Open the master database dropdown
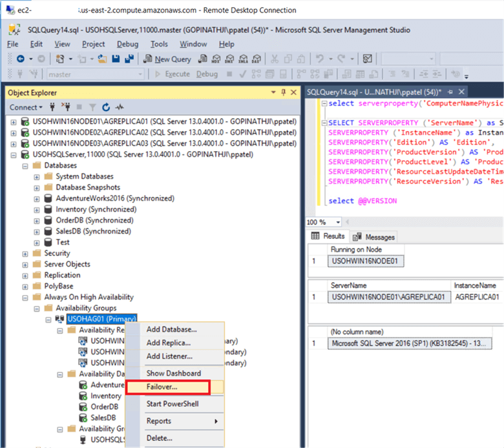The image size is (504, 448). click(141, 74)
